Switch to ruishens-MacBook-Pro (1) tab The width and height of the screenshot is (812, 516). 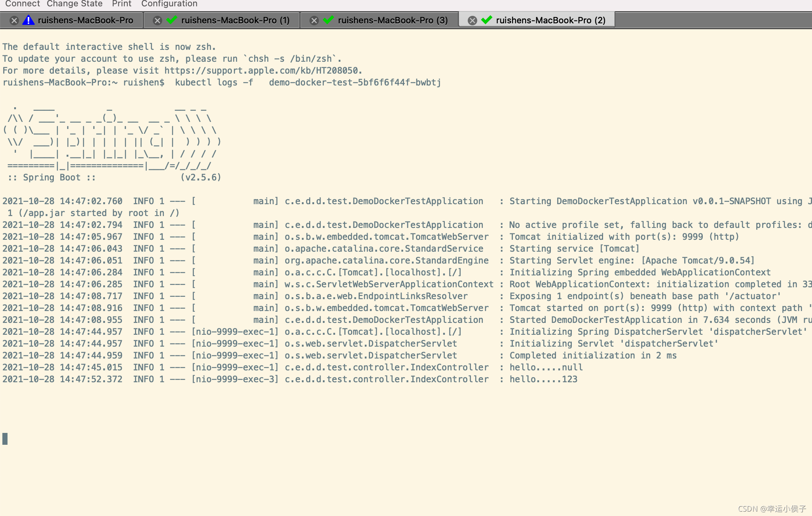[x=235, y=21]
